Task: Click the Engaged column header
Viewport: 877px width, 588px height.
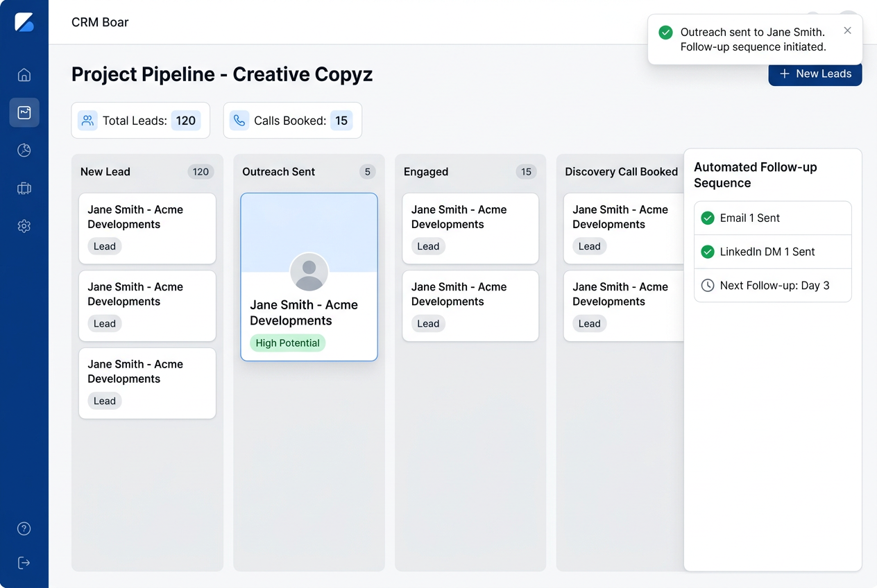Action: coord(426,172)
